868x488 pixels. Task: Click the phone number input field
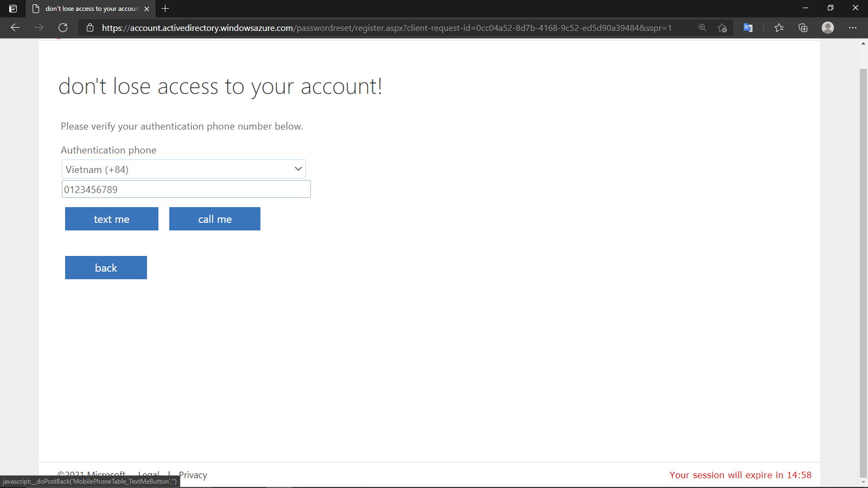(186, 189)
